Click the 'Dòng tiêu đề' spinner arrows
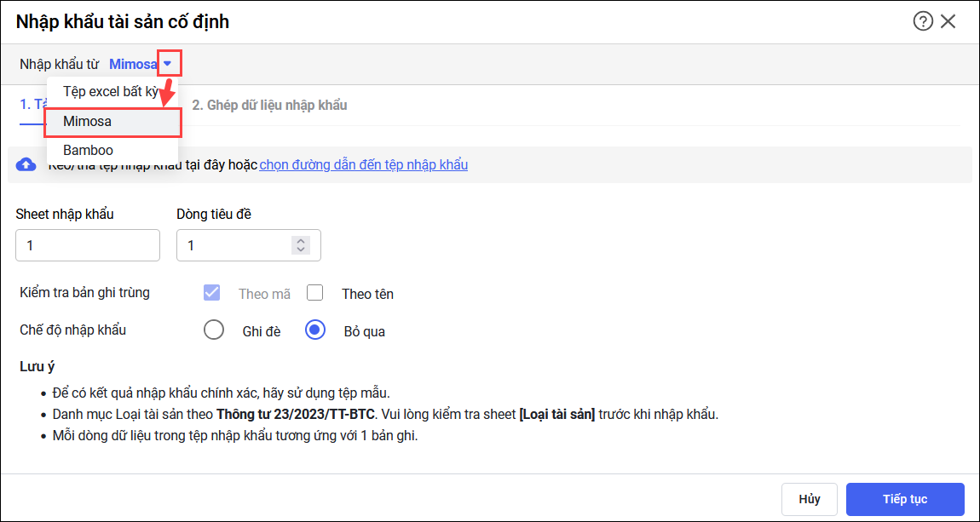The height and width of the screenshot is (522, 980). (x=300, y=245)
